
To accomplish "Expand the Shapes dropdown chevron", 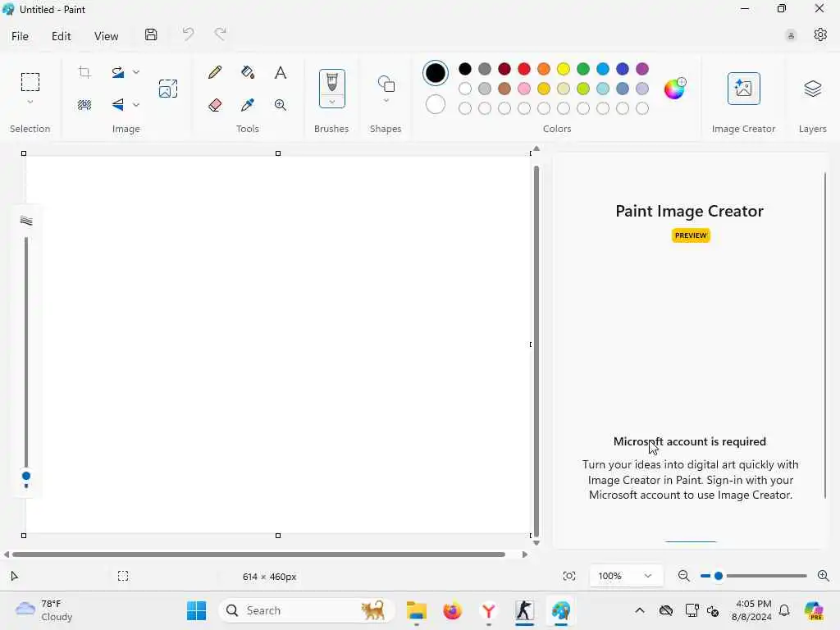I will tap(386, 100).
